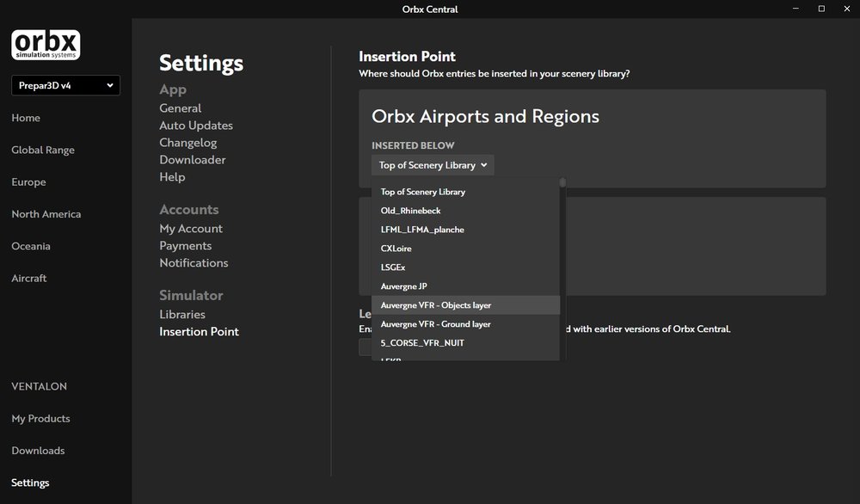Viewport: 860px width, 504px height.
Task: Open the Downloads page
Action: pyautogui.click(x=38, y=451)
